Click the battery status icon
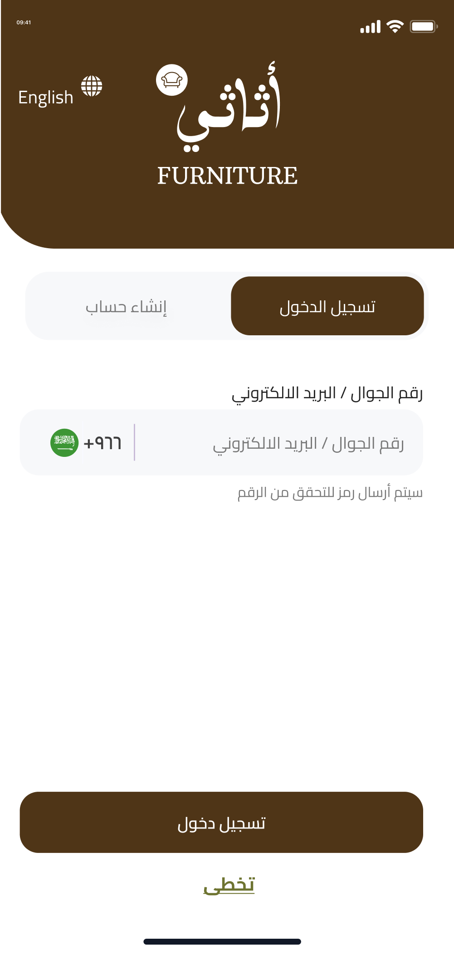The height and width of the screenshot is (980, 454). tap(423, 27)
